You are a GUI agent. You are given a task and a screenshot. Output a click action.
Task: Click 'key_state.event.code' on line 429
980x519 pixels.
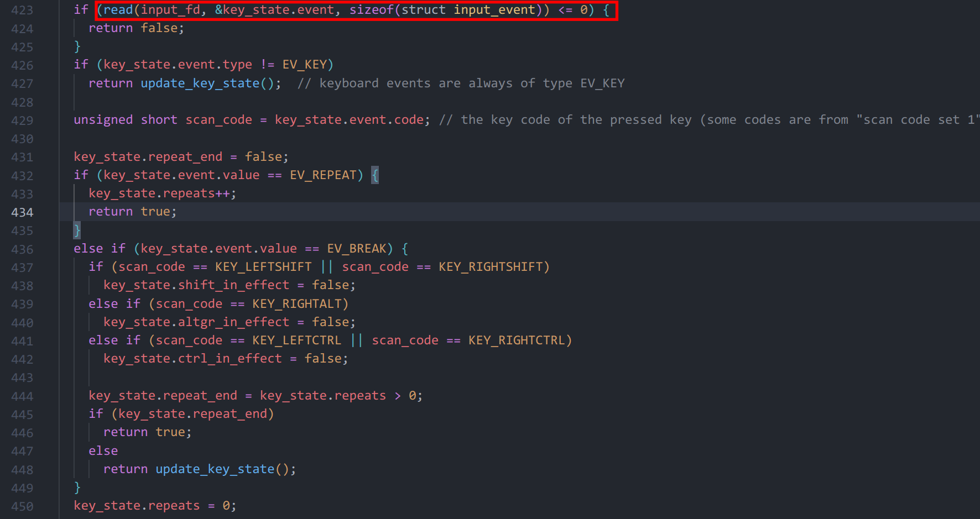point(349,120)
